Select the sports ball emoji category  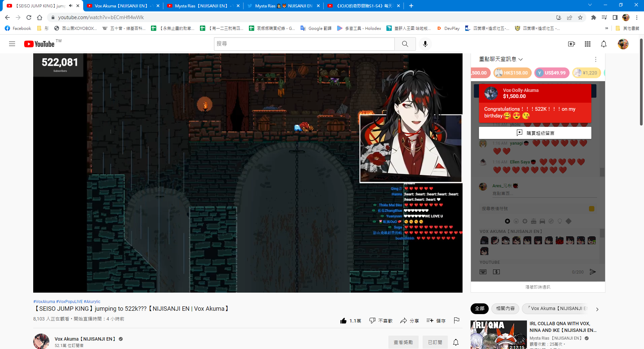click(x=551, y=221)
